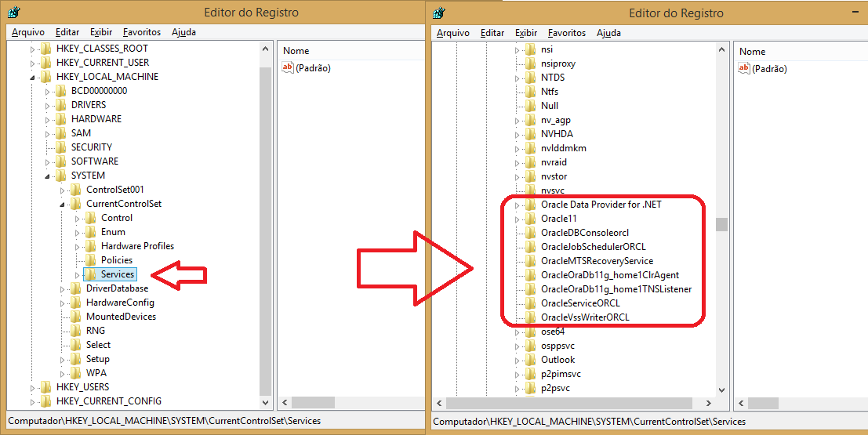Select the HardwareConfig key
Viewport: 868px width, 435px height.
(x=120, y=303)
